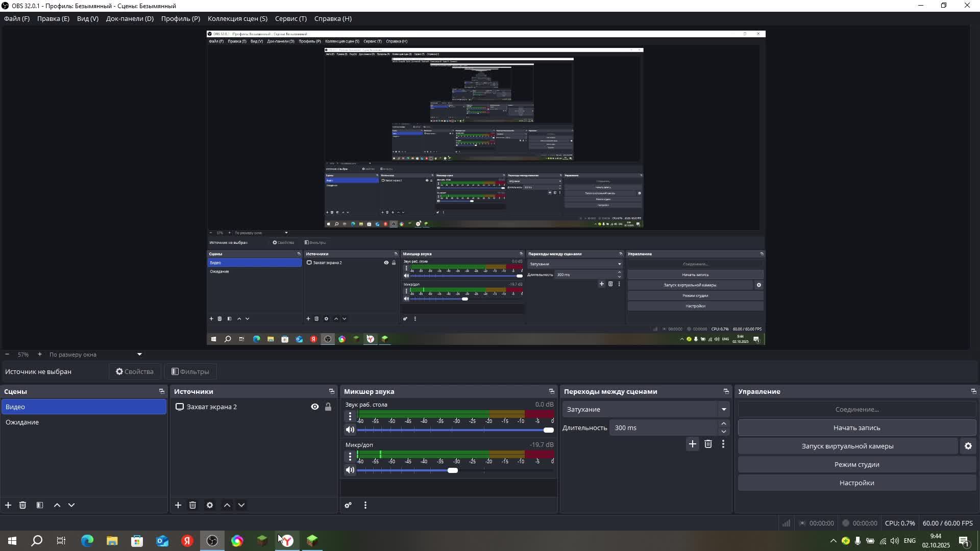Viewport: 980px width, 551px height.
Task: Add a new scene with plus icon
Action: tap(8, 505)
